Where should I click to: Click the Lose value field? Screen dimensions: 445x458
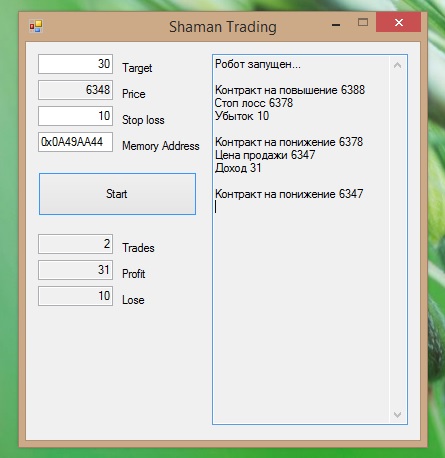pos(76,296)
